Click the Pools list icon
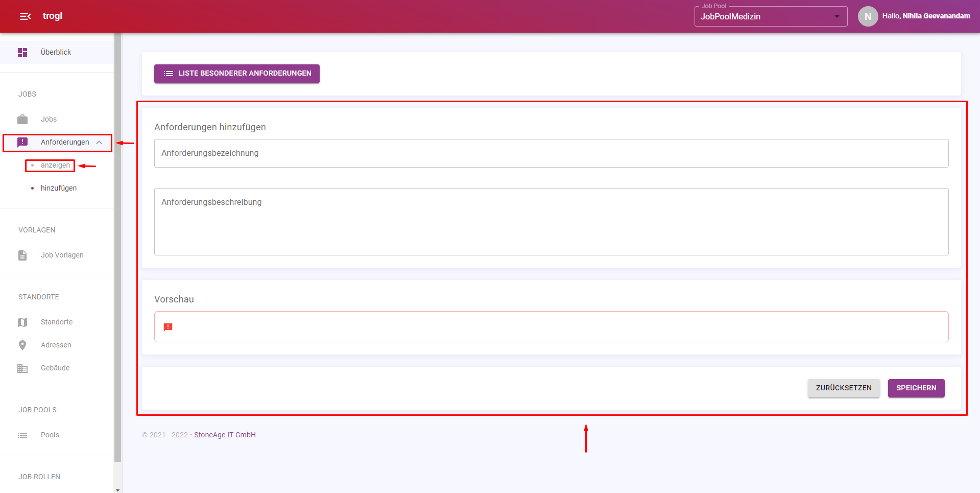 click(x=22, y=435)
